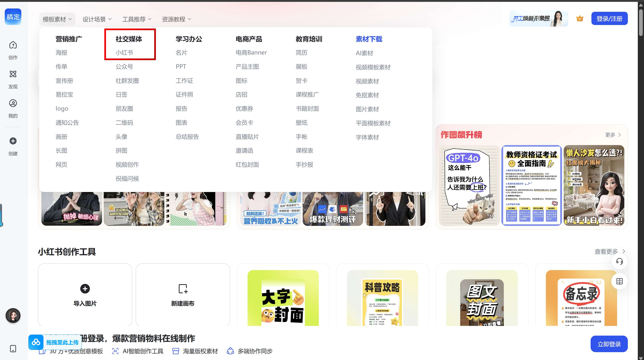Click the mobile device icon in sidebar
This screenshot has width=644, height=360.
(13, 348)
